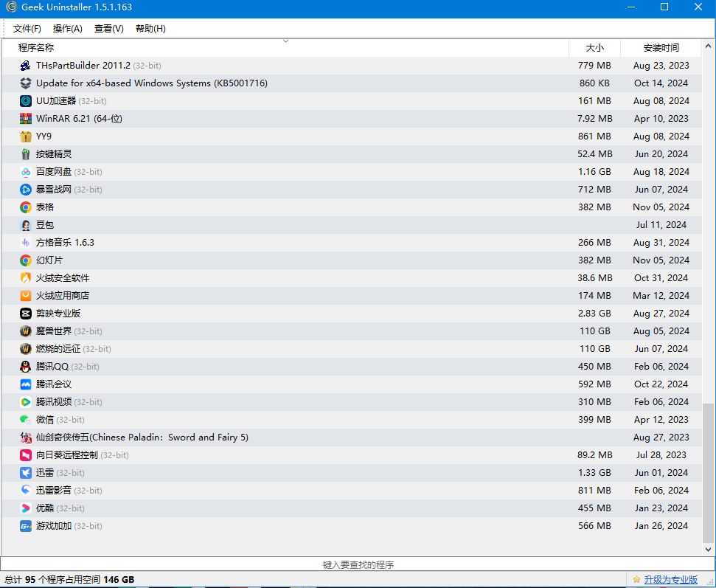This screenshot has width=716, height=588.
Task: Click the sort chevron above the name column
Action: pyautogui.click(x=285, y=41)
